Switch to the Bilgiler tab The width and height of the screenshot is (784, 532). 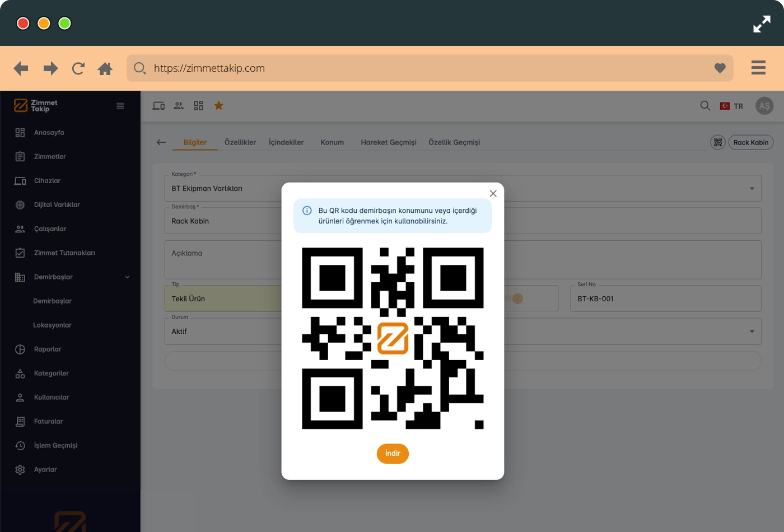tap(195, 142)
